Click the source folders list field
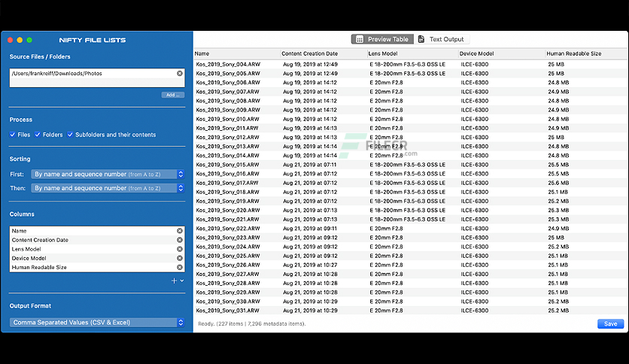The height and width of the screenshot is (364, 629). pyautogui.click(x=97, y=77)
